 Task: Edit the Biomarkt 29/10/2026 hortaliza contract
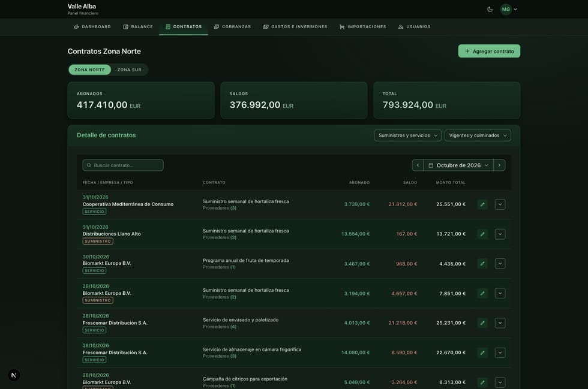click(482, 293)
